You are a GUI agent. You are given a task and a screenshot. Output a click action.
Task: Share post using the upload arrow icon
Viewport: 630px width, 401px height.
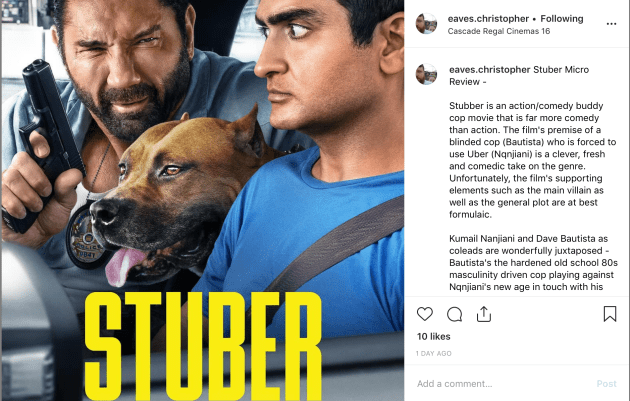pos(484,314)
